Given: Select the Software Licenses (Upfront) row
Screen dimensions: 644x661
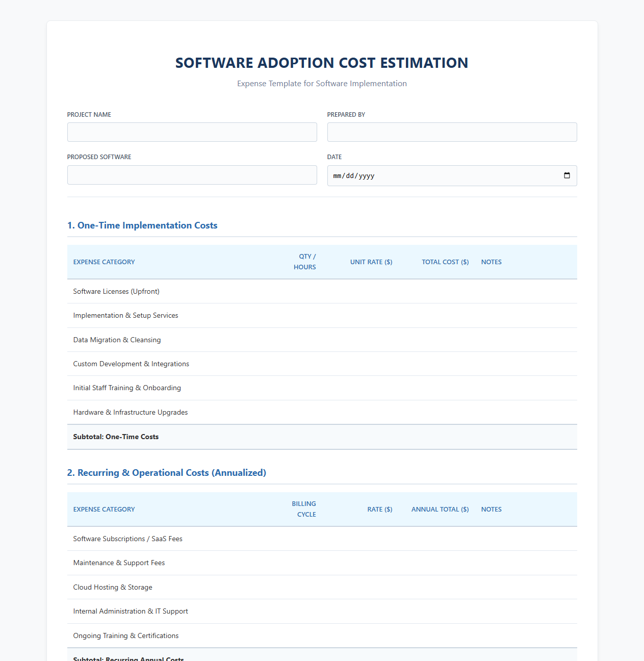Looking at the screenshot, I should (322, 291).
